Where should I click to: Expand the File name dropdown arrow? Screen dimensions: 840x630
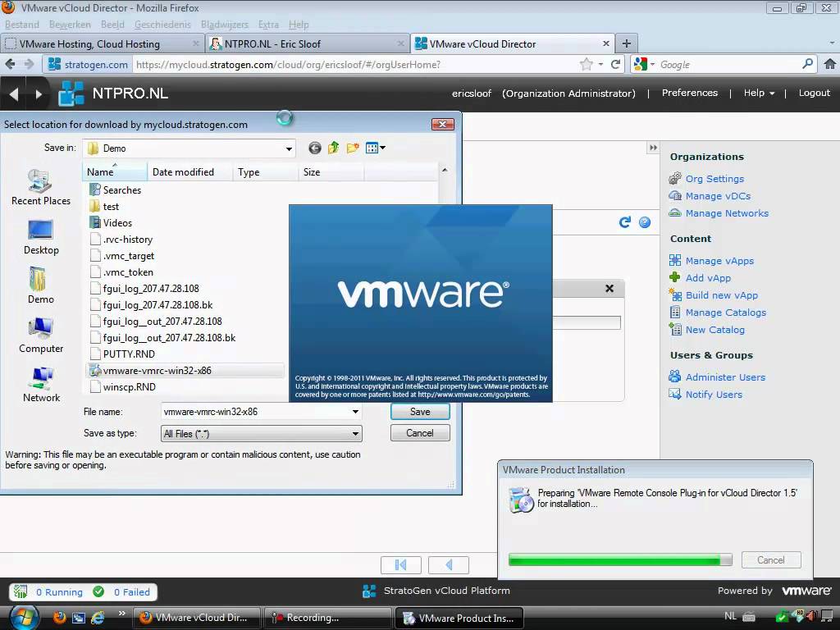point(355,412)
